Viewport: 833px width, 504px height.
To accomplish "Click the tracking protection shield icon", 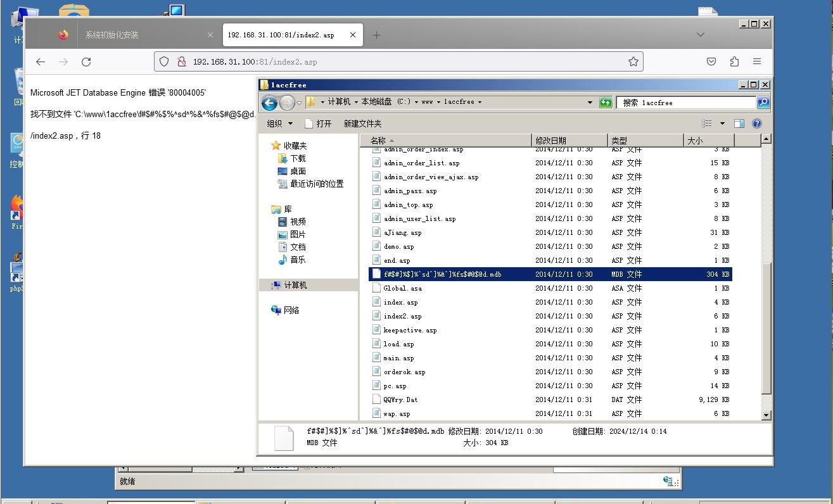I will tap(164, 61).
